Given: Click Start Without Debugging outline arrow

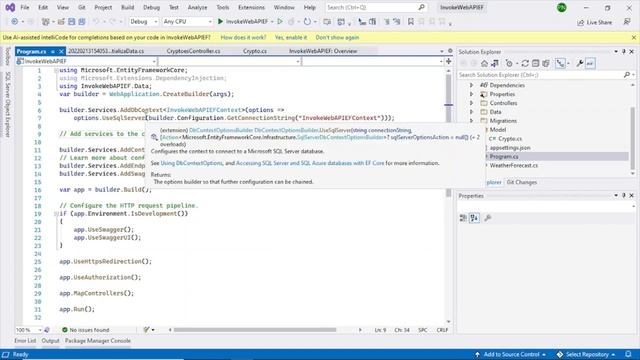Looking at the screenshot, I should coord(280,21).
